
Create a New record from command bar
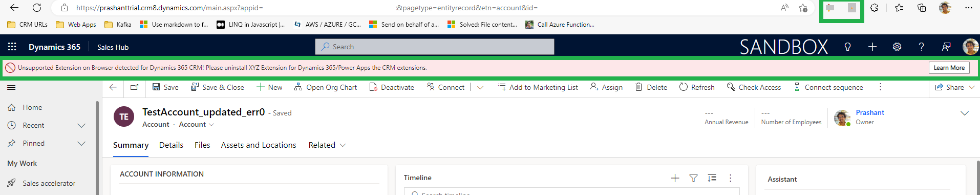(269, 87)
